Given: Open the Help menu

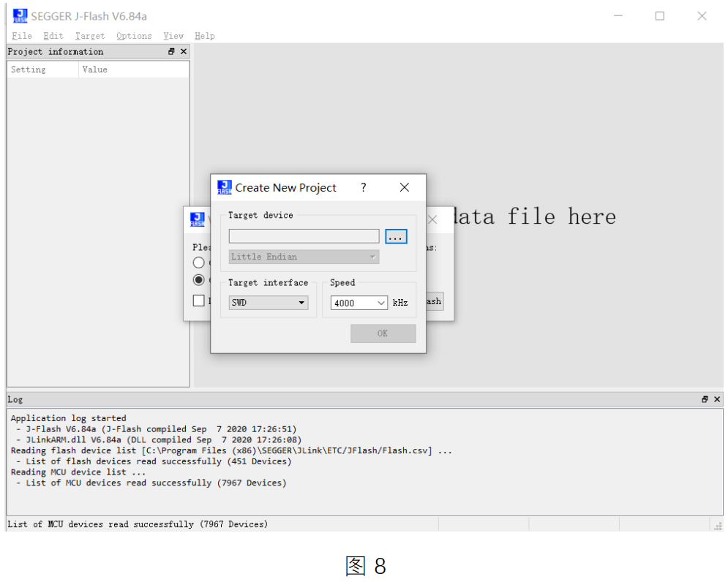Looking at the screenshot, I should [204, 36].
